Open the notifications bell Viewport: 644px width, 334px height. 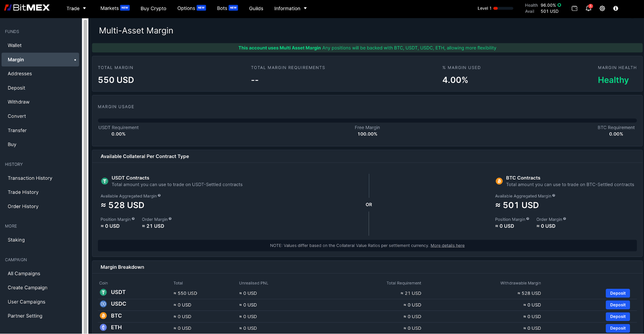pyautogui.click(x=588, y=8)
